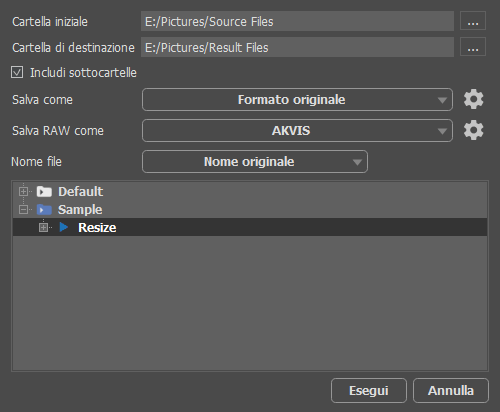The width and height of the screenshot is (500, 412).
Task: Click the Esegui button
Action: coord(369,390)
